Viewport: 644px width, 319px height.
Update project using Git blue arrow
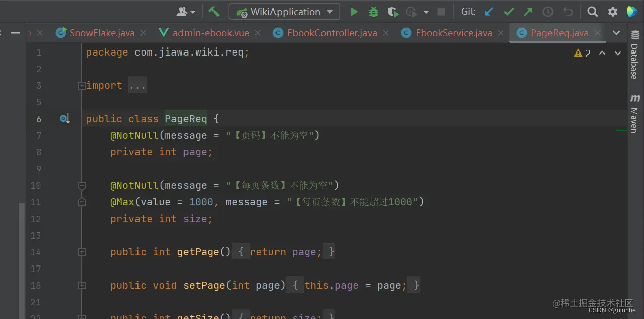(488, 11)
